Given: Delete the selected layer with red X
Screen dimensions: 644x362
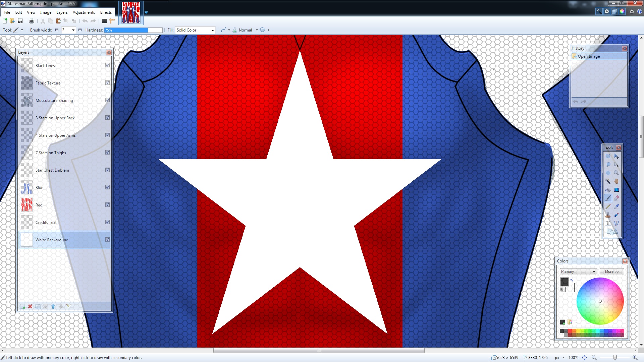Looking at the screenshot, I should 30,306.
